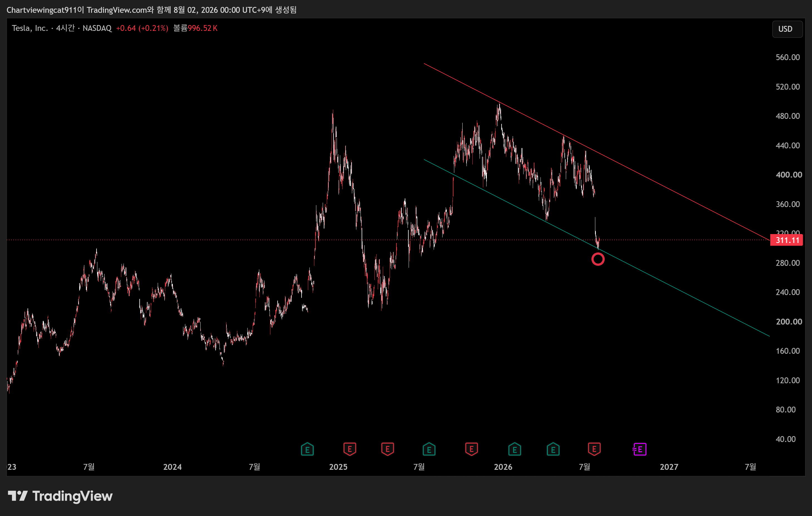This screenshot has width=812, height=516.
Task: Click the green July 2025 earnings marker
Action: [x=429, y=449]
